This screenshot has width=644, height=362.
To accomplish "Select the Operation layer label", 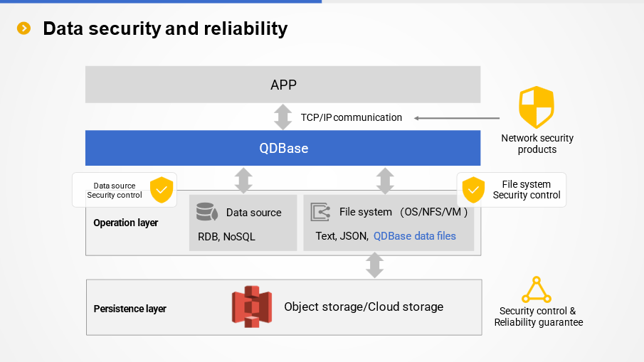I will pos(126,223).
